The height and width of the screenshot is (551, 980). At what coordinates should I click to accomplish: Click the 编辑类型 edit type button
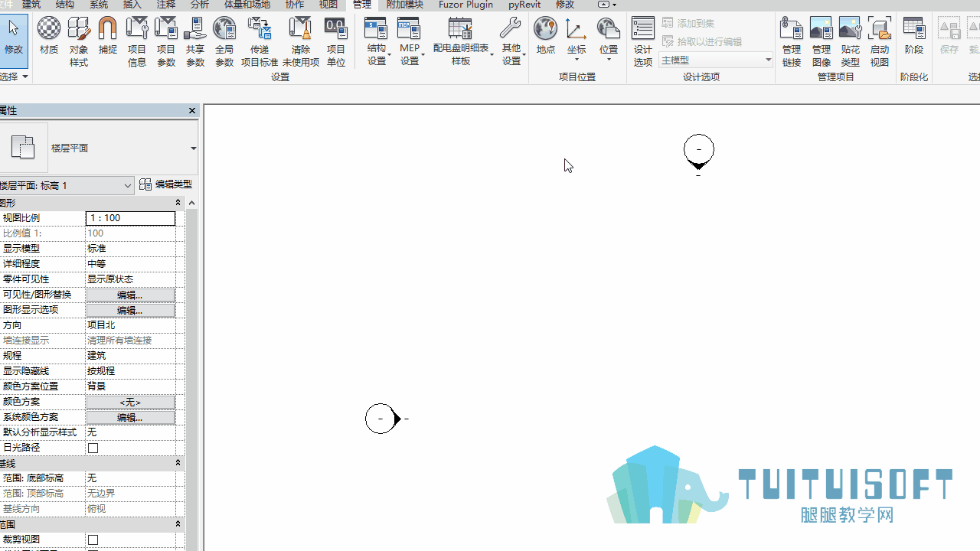coord(165,184)
